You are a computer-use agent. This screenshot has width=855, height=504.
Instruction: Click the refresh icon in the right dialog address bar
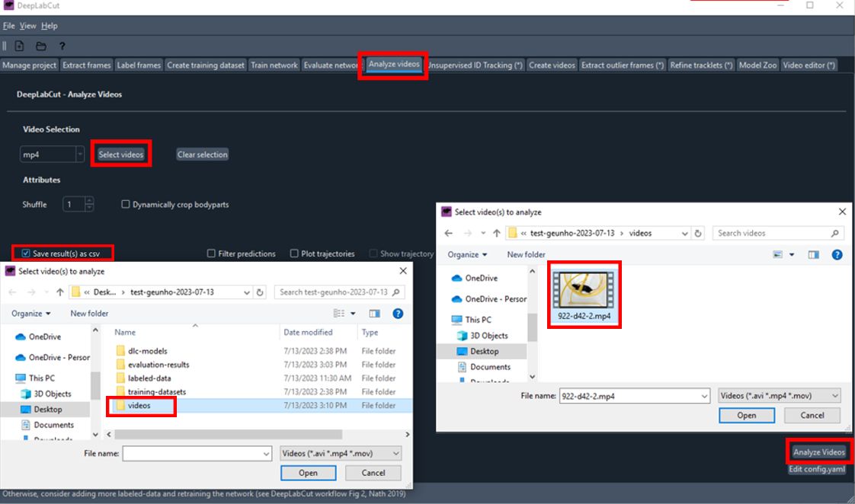[698, 233]
